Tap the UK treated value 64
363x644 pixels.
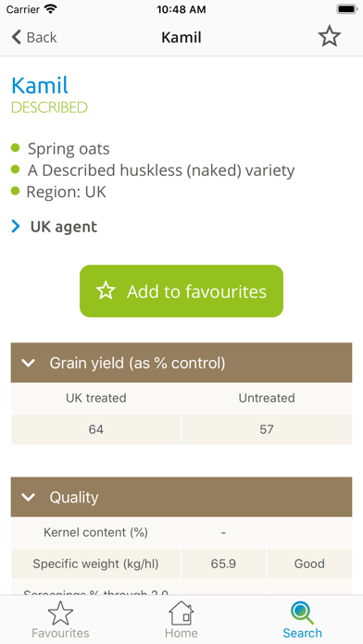[95, 429]
